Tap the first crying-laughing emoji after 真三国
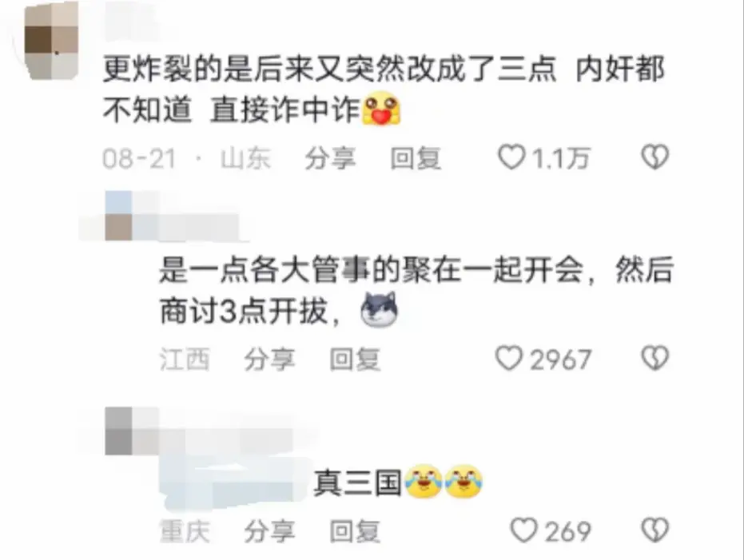The image size is (744, 560). [424, 482]
